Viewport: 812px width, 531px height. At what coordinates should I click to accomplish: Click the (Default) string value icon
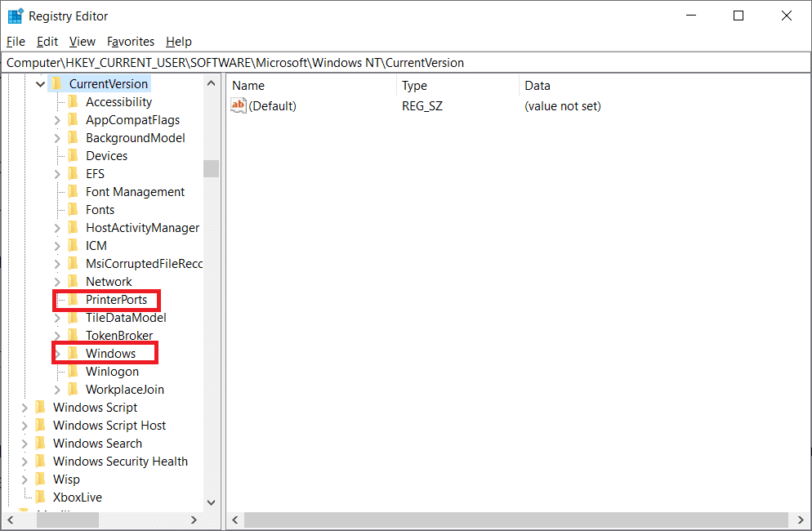[x=238, y=105]
